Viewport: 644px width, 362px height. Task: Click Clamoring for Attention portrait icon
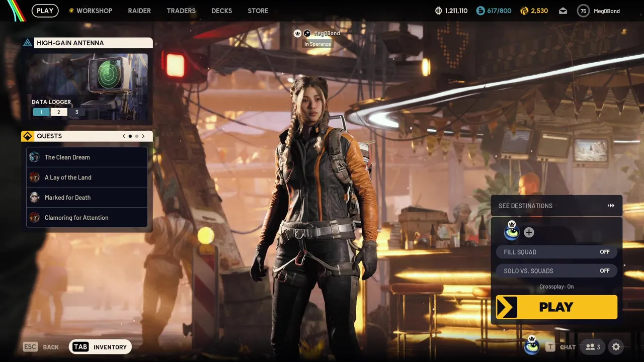click(x=34, y=218)
